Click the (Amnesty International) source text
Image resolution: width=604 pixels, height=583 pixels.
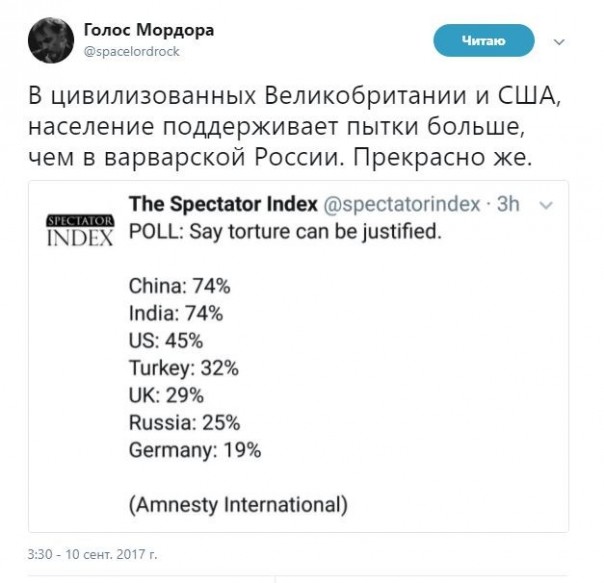pos(238,505)
